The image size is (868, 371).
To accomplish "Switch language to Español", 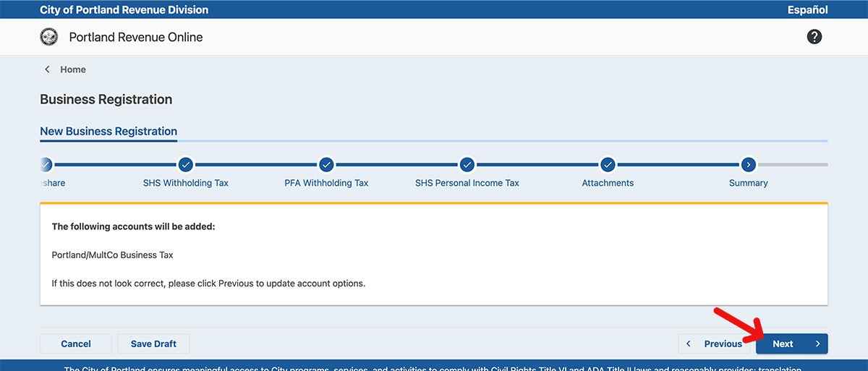I will tap(807, 10).
